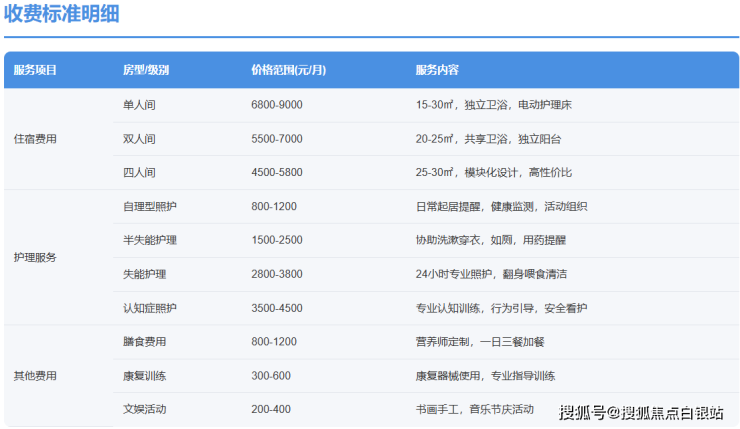Select the 自理型照护 row label

point(149,206)
